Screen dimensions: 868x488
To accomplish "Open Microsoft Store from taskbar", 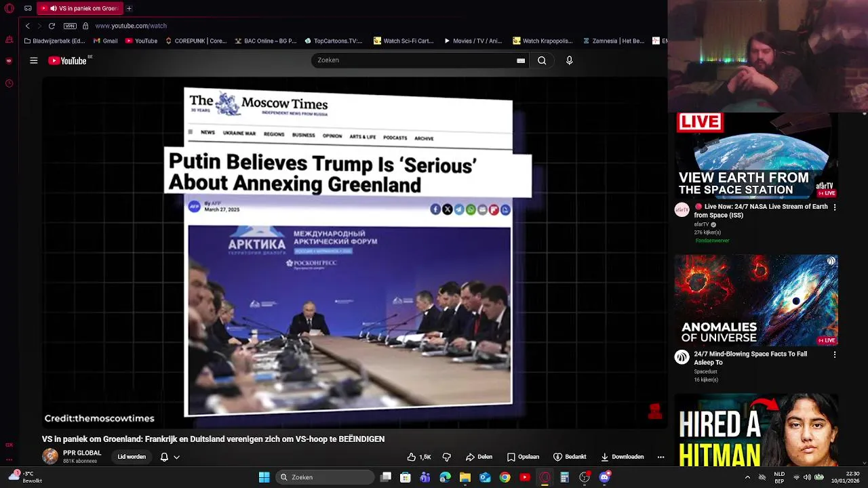I will [x=406, y=477].
